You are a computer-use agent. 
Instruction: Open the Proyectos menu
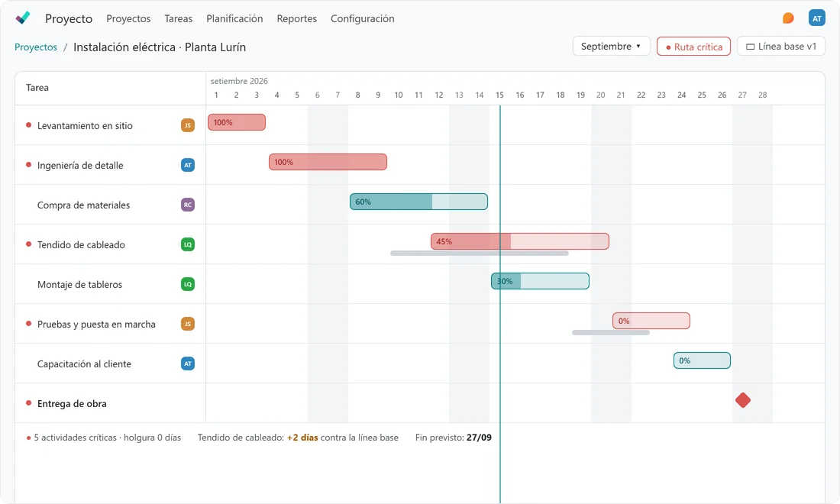click(128, 19)
